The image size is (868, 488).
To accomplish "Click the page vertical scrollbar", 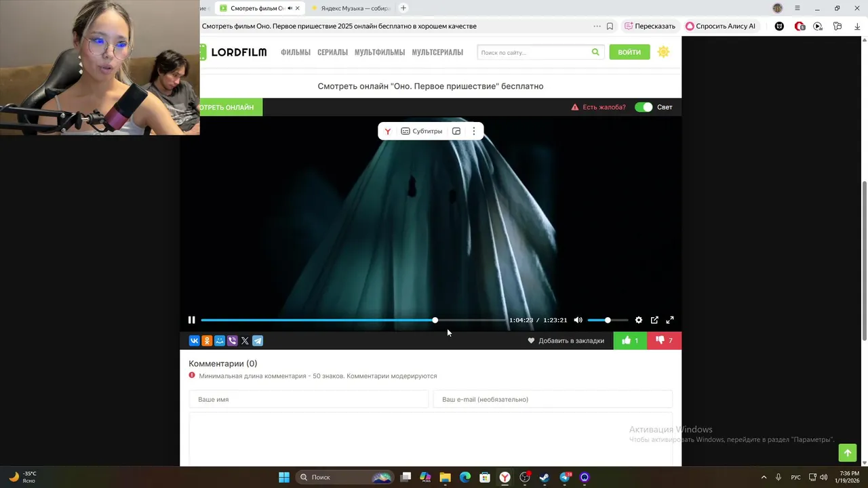I will coord(864,261).
